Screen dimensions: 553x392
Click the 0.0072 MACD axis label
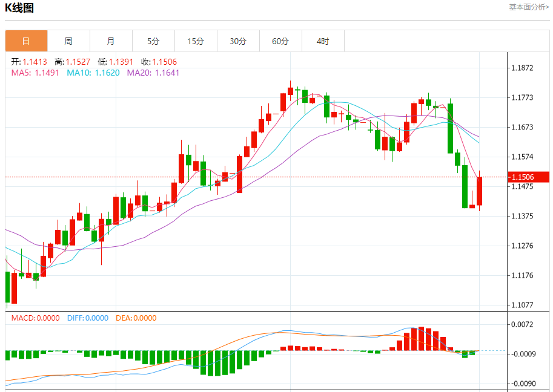point(522,324)
